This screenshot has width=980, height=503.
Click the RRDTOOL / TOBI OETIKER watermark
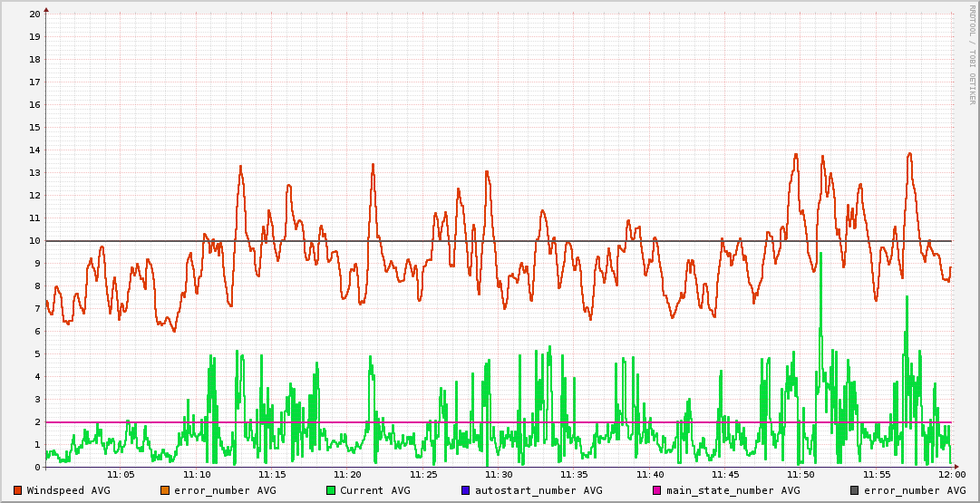(x=971, y=54)
